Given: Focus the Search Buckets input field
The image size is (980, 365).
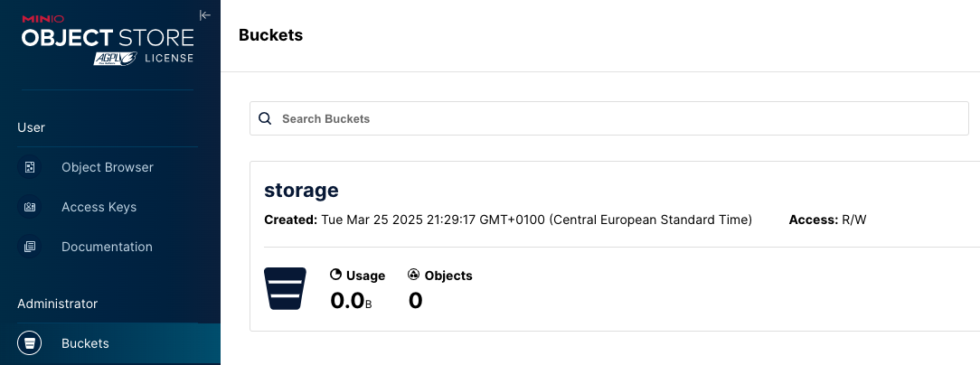Looking at the screenshot, I should (615, 118).
